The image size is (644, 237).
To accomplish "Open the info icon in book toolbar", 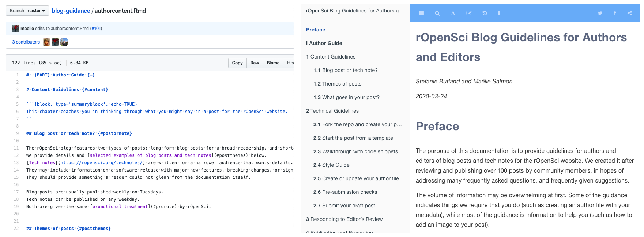I will 499,13.
